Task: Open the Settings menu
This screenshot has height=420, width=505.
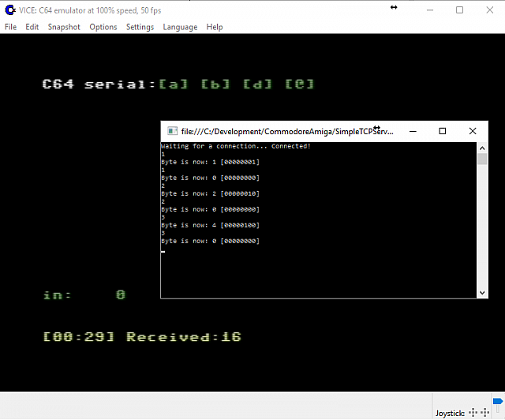Action: 140,27
